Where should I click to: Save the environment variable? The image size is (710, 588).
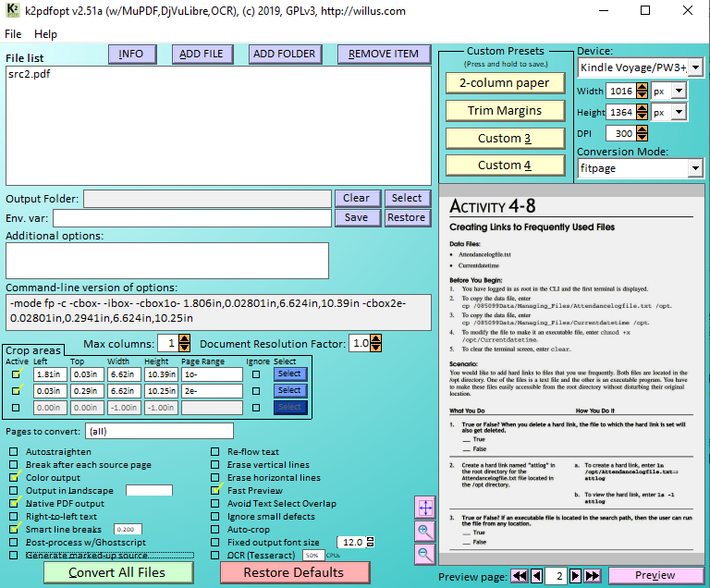[x=358, y=218]
